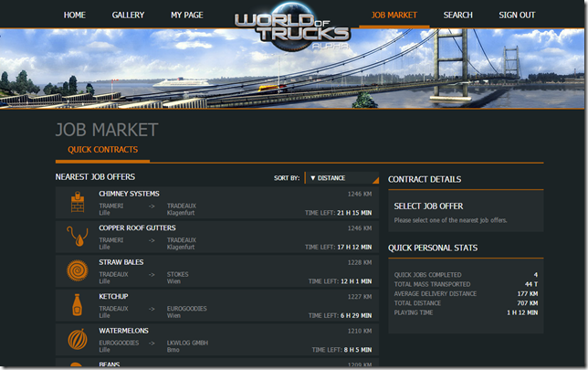Click the World of Trucks logo
Screen dimensions: 588x370
[292, 27]
